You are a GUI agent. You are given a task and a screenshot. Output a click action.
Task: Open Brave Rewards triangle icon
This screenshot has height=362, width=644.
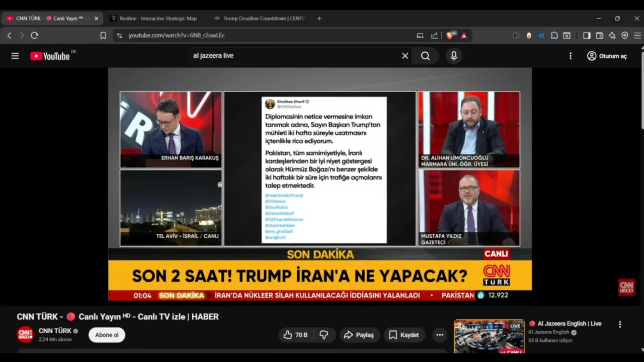pyautogui.click(x=464, y=35)
